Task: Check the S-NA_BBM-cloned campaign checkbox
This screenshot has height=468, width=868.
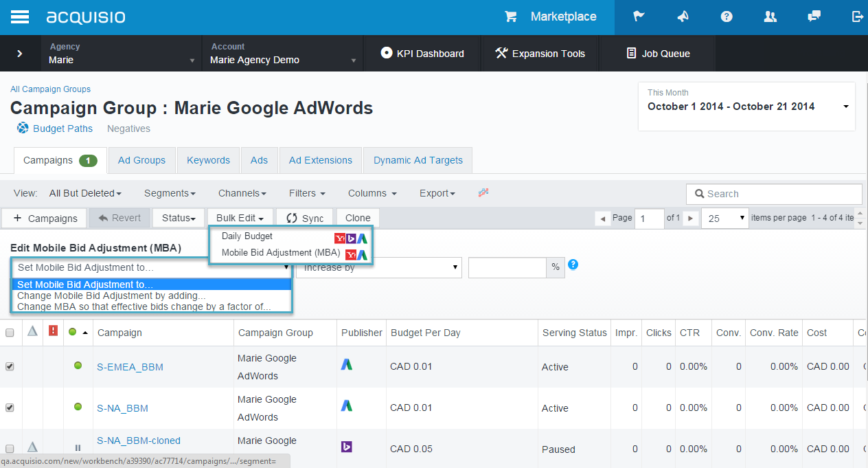Action: pyautogui.click(x=10, y=449)
